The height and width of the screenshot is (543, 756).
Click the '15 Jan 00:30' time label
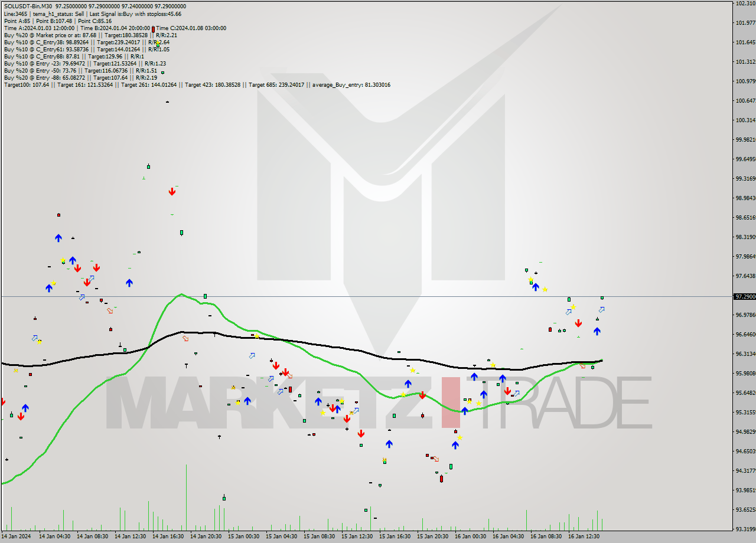click(x=243, y=537)
